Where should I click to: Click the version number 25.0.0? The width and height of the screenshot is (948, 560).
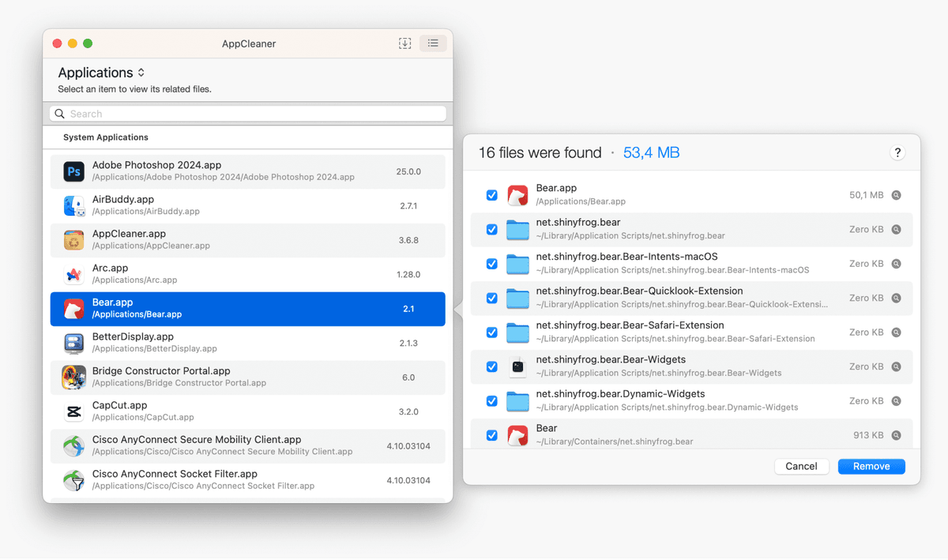point(408,171)
